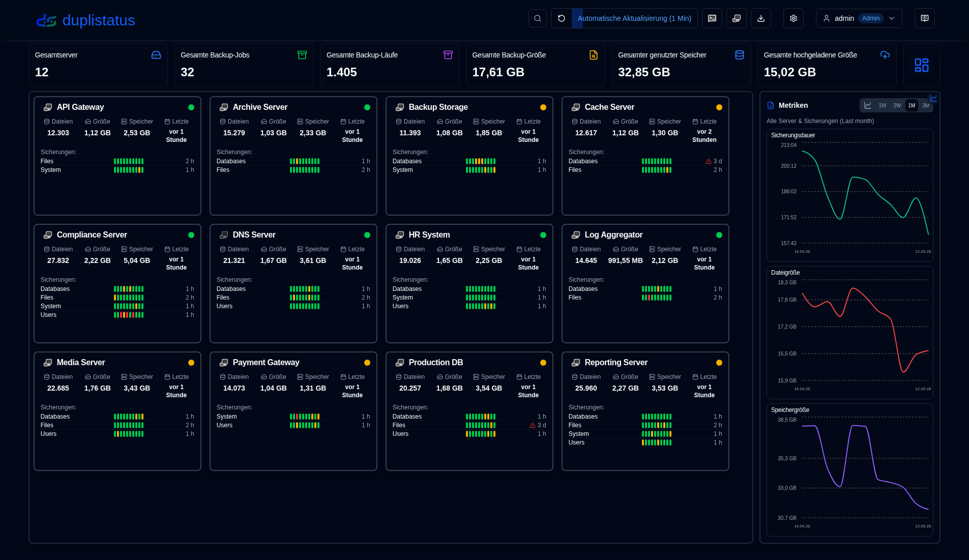Viewport: 969px width, 560px height.
Task: Click the server icon on the DNS Server card
Action: pos(224,235)
